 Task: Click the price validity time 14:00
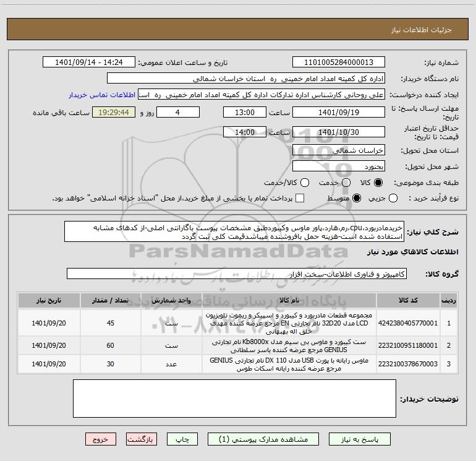click(245, 132)
